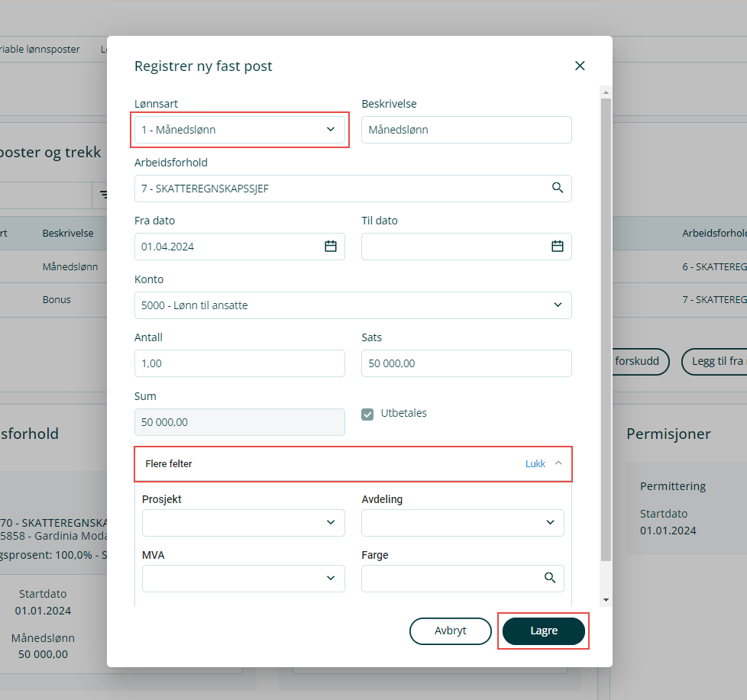Close the Registrer ny fast post dialog
The image size is (747, 700).
pyautogui.click(x=580, y=66)
